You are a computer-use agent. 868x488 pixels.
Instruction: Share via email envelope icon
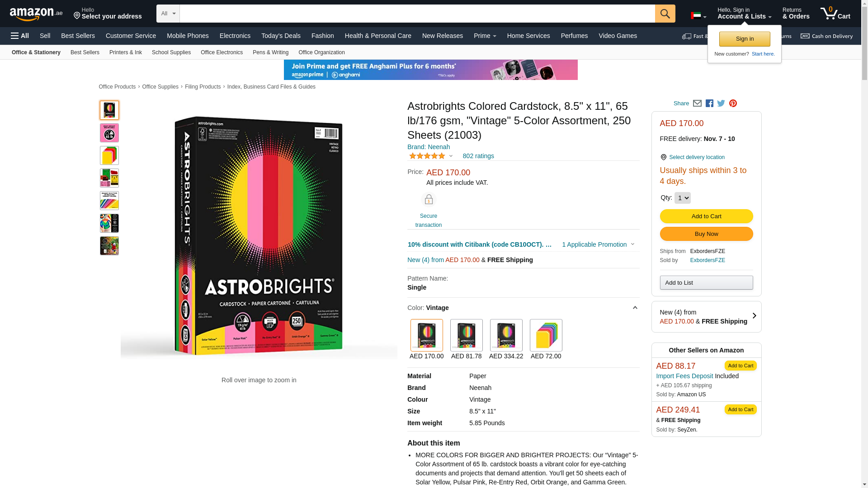(x=697, y=103)
